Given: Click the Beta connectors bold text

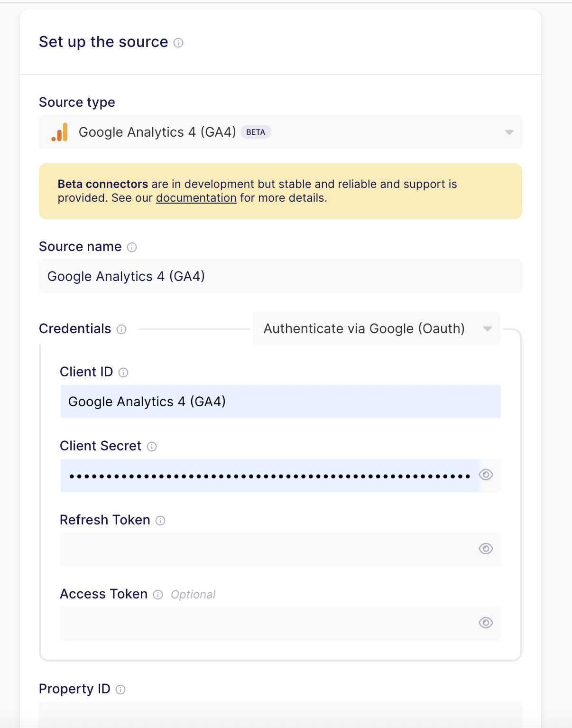Looking at the screenshot, I should click(103, 184).
